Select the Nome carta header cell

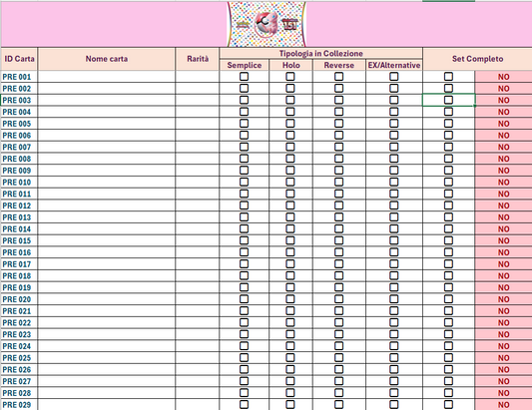point(107,59)
